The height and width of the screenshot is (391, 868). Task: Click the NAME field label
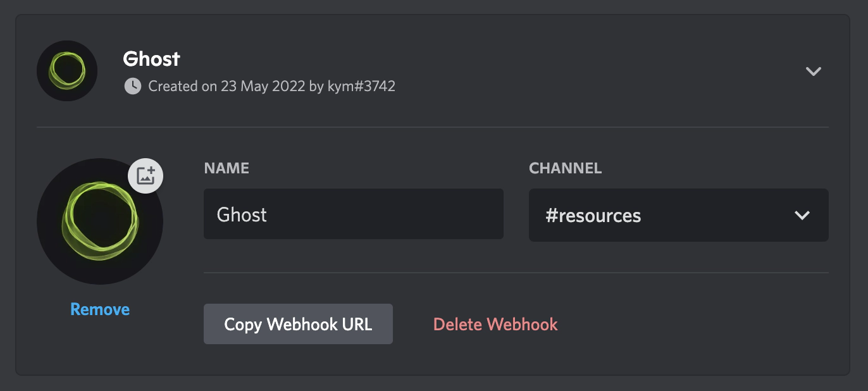coord(226,168)
